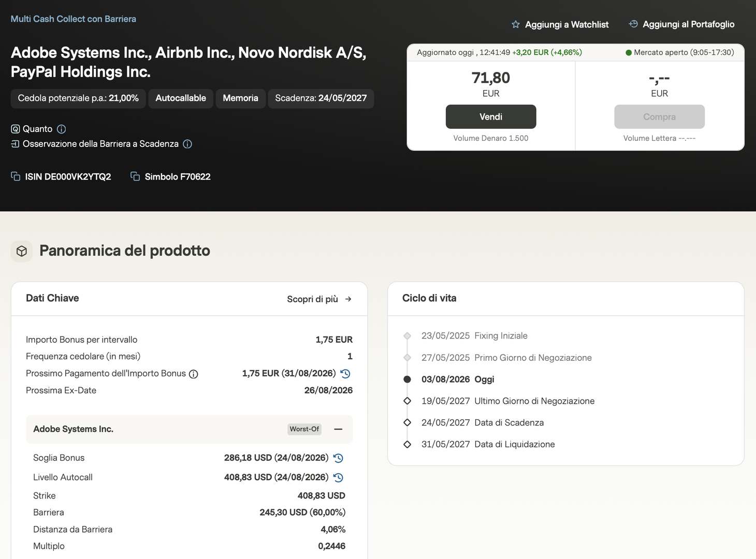Open Scopri di più link

point(319,299)
